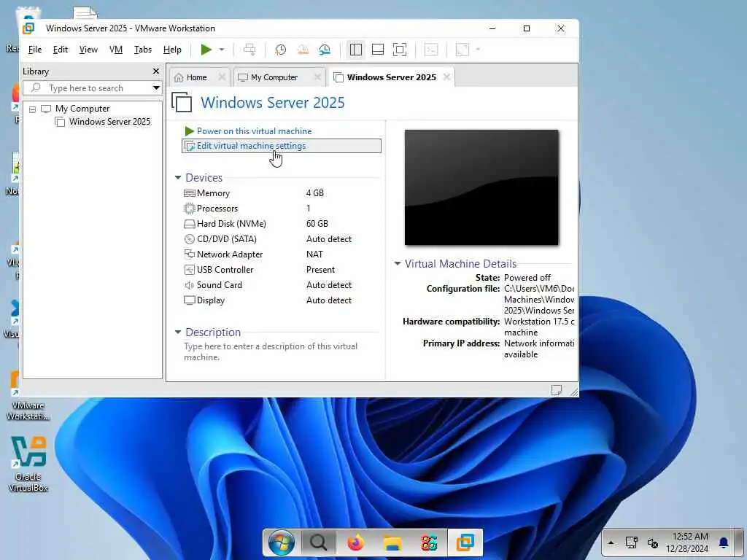The height and width of the screenshot is (560, 747).
Task: Collapse the My Computer tree node
Action: 32,109
